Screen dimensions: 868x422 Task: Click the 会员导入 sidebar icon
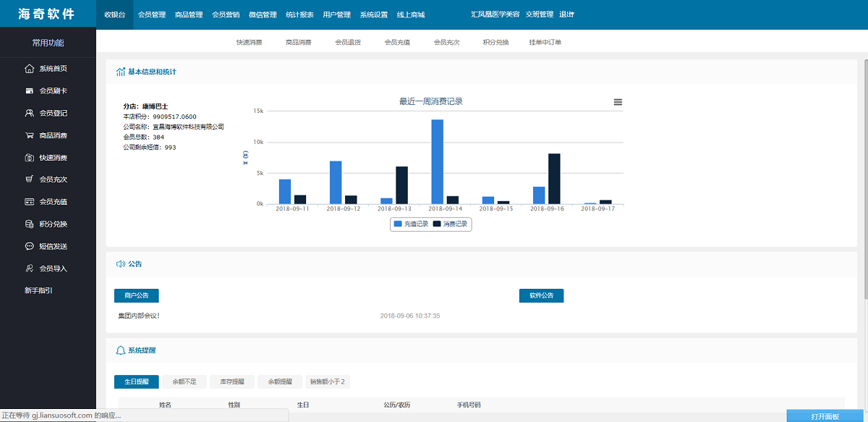(30, 269)
